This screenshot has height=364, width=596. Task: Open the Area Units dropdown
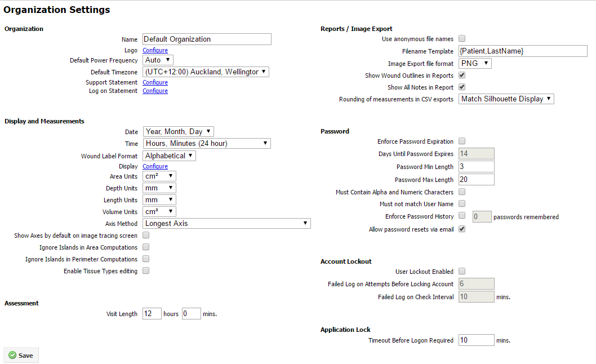point(159,176)
